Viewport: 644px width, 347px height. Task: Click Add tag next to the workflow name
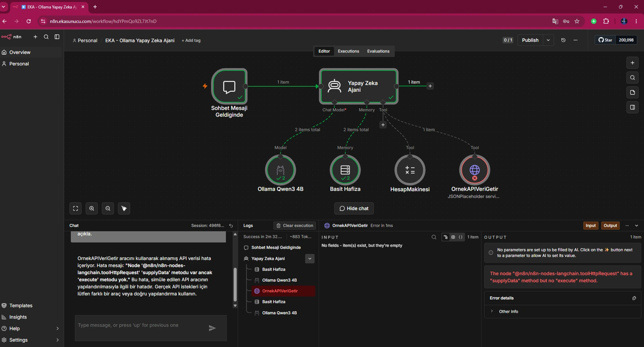click(x=191, y=40)
